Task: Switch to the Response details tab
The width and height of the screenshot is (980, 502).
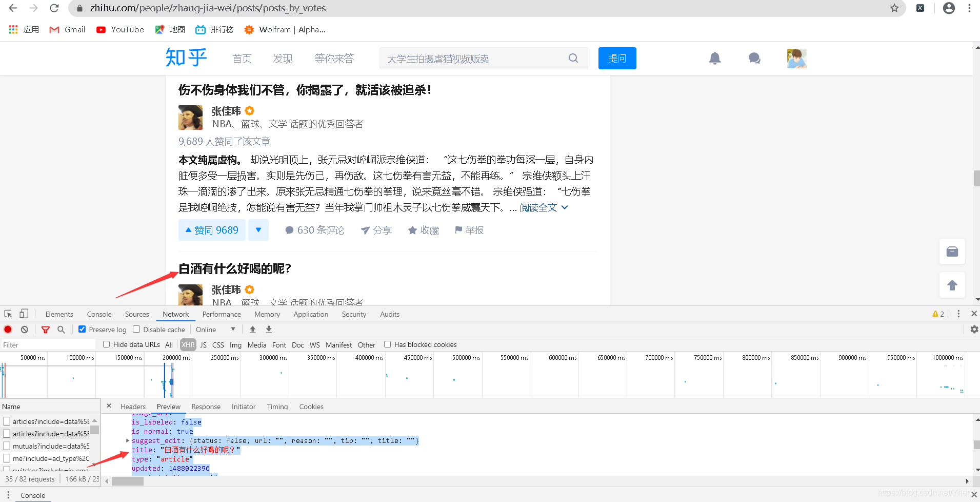Action: (206, 407)
